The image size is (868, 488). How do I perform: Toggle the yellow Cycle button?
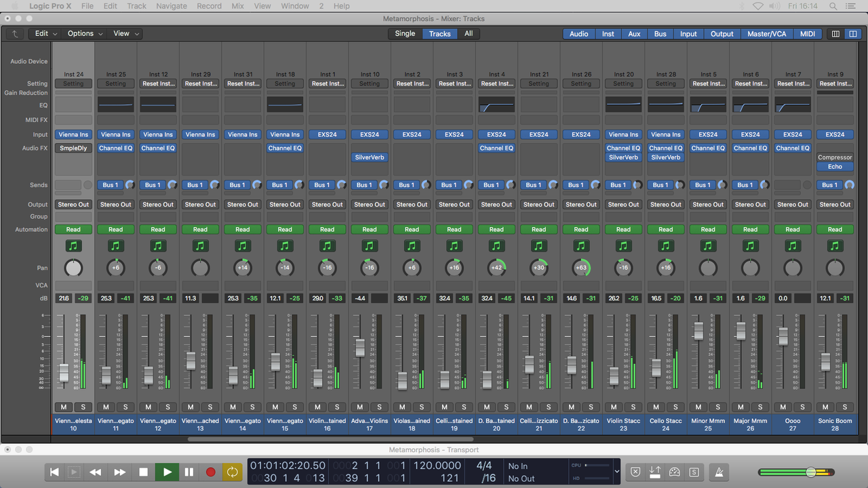pyautogui.click(x=232, y=472)
